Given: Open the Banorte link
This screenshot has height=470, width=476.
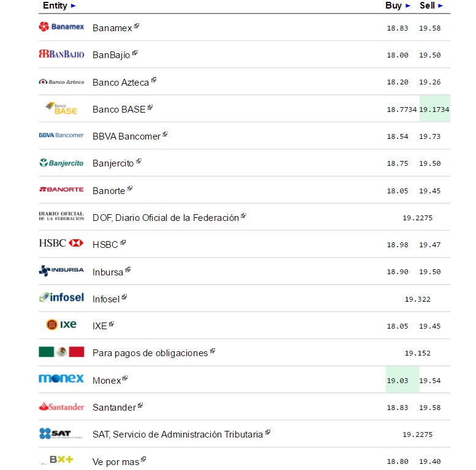Looking at the screenshot, I should 108,191.
